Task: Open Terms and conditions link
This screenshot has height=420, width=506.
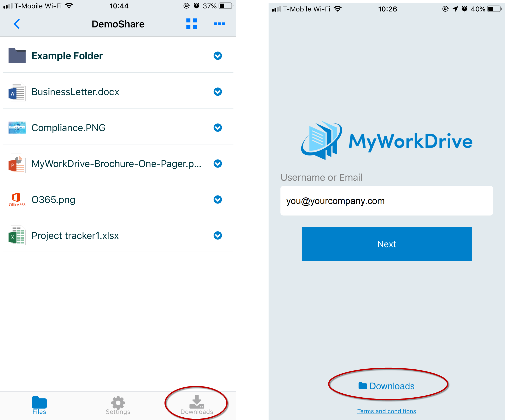Action: [386, 411]
